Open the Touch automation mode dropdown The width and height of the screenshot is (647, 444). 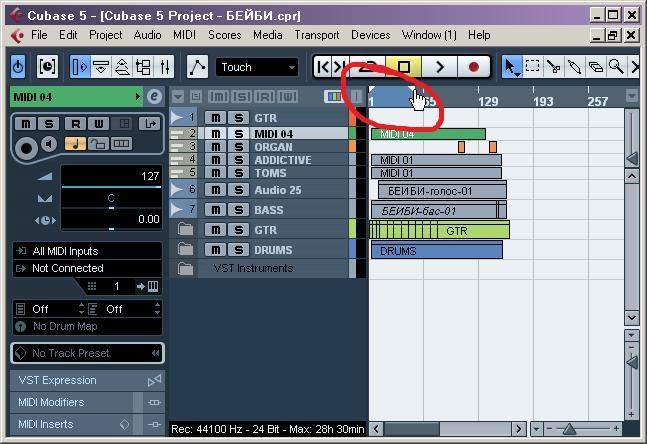(257, 67)
